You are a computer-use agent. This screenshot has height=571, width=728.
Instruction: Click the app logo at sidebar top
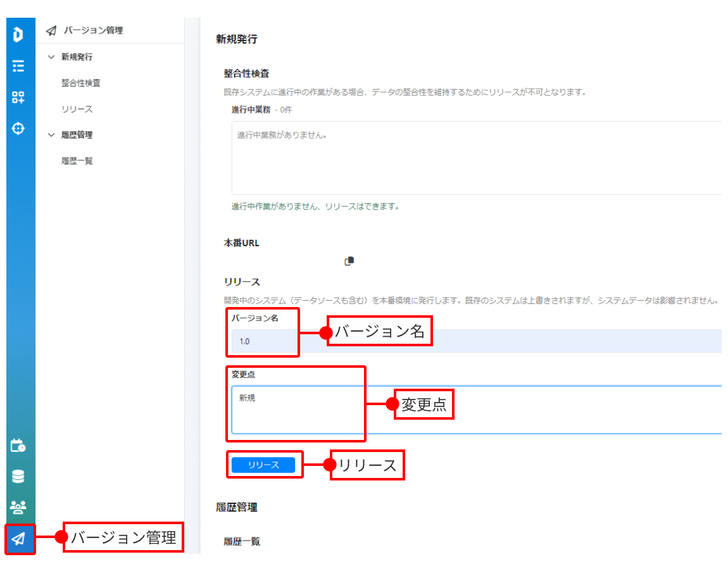click(18, 35)
